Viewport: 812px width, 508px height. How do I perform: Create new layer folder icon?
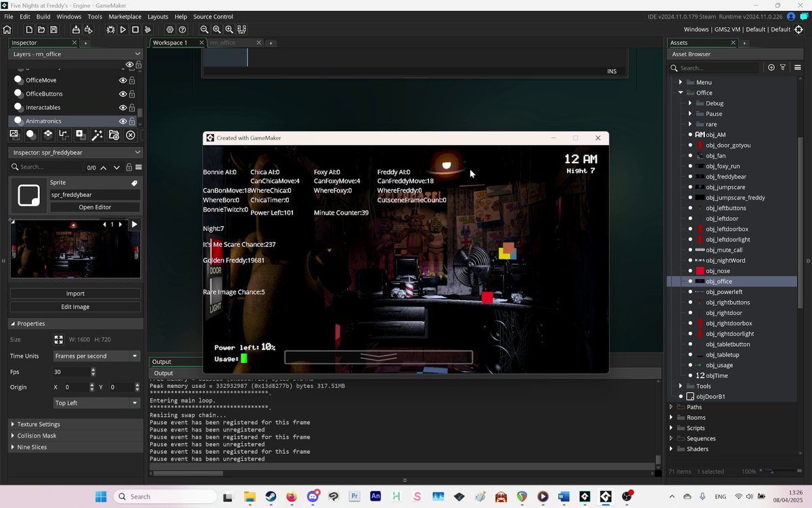pyautogui.click(x=114, y=135)
